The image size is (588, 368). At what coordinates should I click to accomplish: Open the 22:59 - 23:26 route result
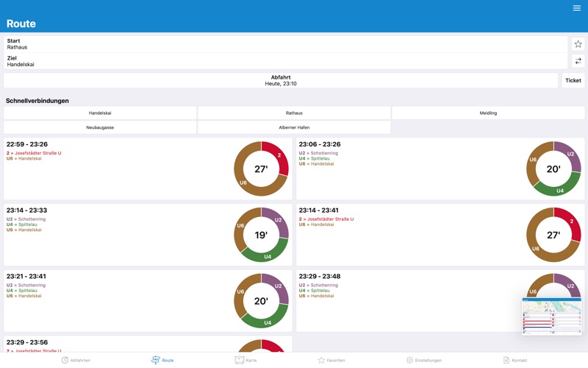[148, 169]
